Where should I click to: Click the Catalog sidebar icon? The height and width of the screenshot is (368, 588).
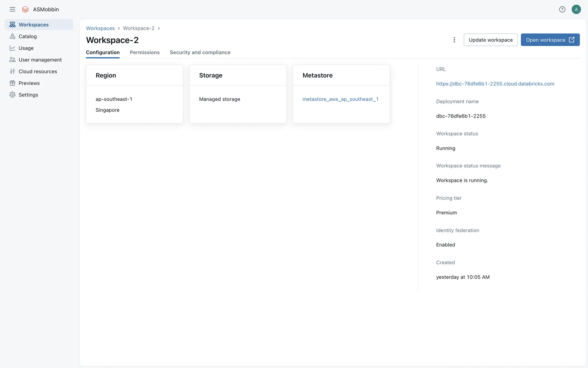(12, 36)
